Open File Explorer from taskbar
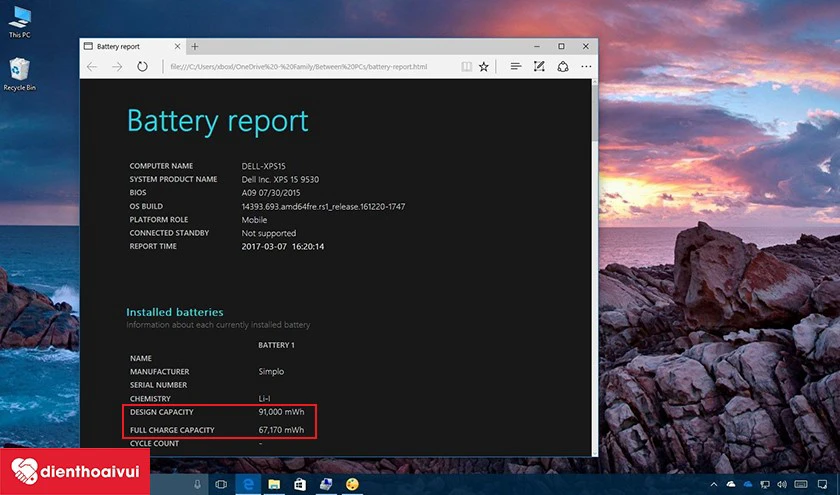The width and height of the screenshot is (840, 495). click(x=274, y=484)
